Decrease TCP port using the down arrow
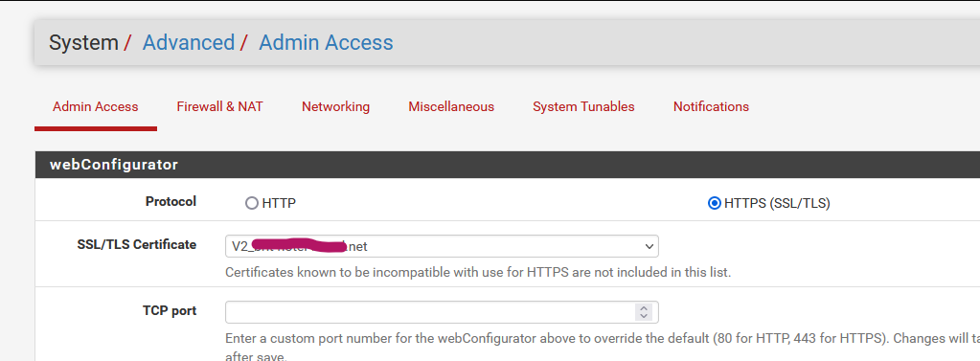 pyautogui.click(x=644, y=316)
